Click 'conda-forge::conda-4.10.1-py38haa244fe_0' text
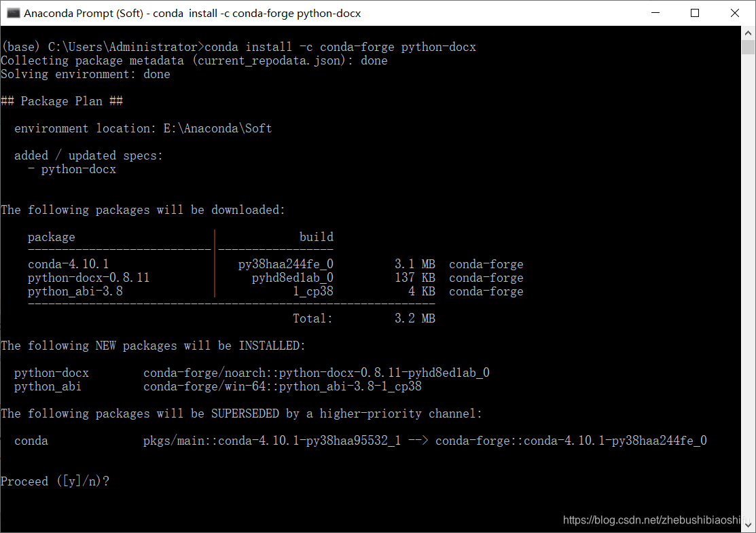This screenshot has width=756, height=533. coord(571,441)
